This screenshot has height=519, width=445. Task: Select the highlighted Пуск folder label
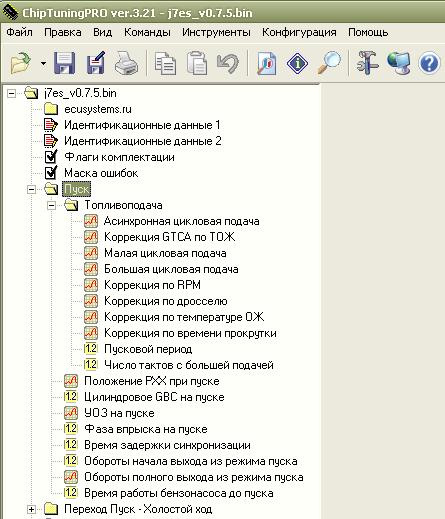[x=77, y=189]
